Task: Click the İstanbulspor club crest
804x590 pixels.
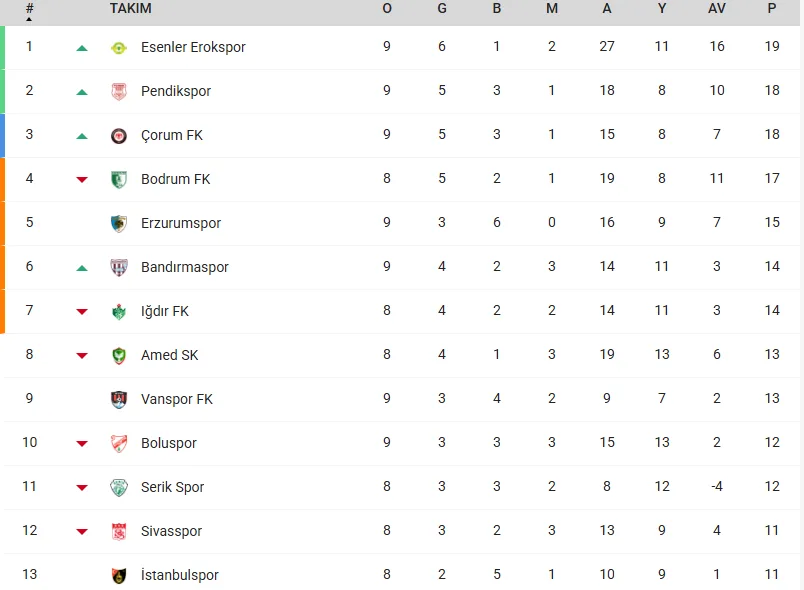Action: 119,575
